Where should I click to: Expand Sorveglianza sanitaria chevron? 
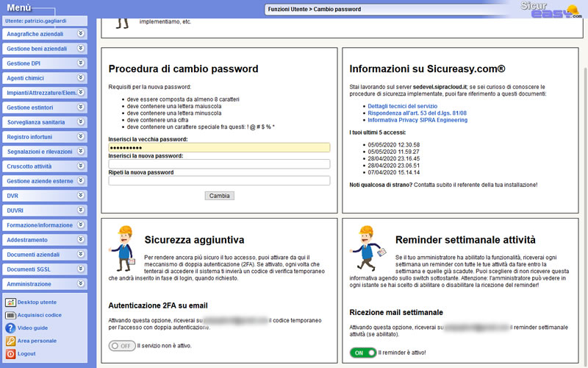point(81,121)
